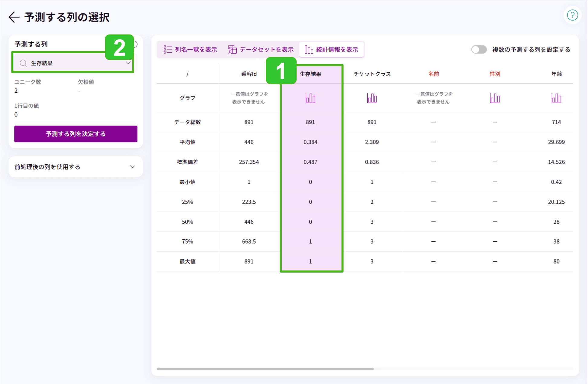Viewport: 588px width, 384px height.
Task: Click the 20.125 age quartile cell
Action: tap(556, 202)
